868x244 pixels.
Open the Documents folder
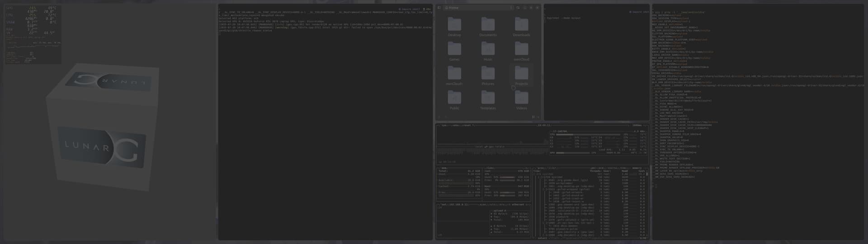tap(488, 27)
